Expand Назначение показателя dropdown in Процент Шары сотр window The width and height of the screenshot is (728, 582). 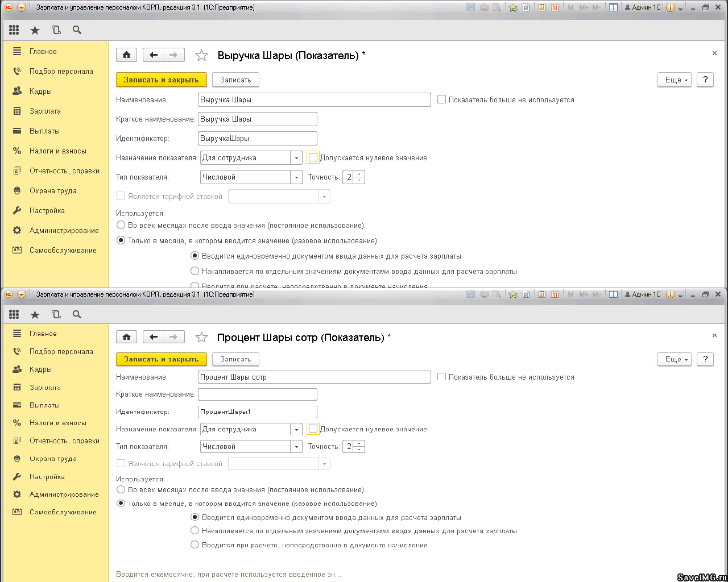click(x=296, y=430)
